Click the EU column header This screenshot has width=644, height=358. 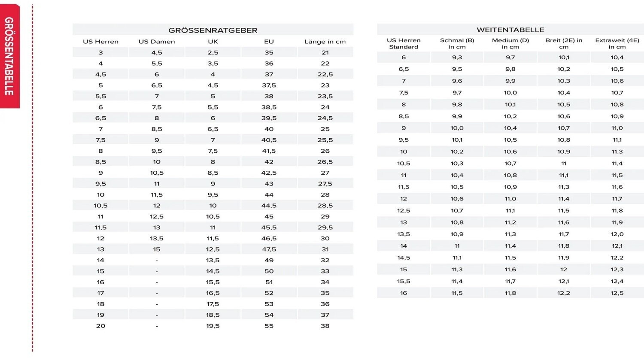269,42
